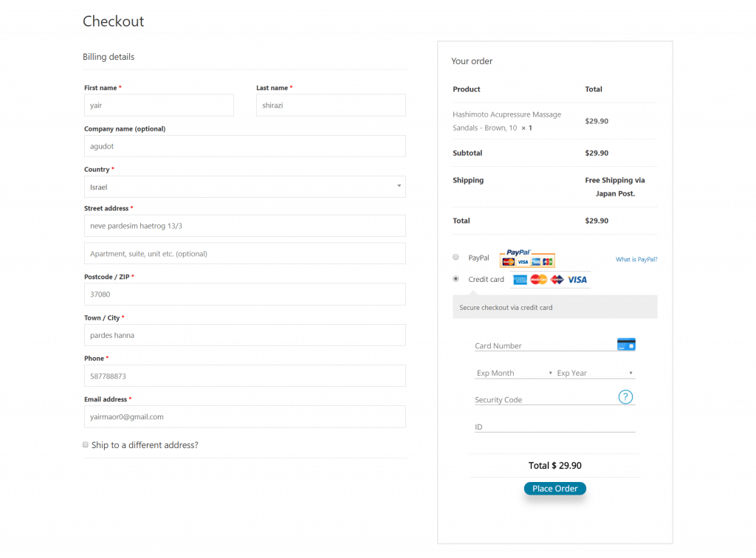Enable Ship to a different address checkbox

tap(86, 445)
